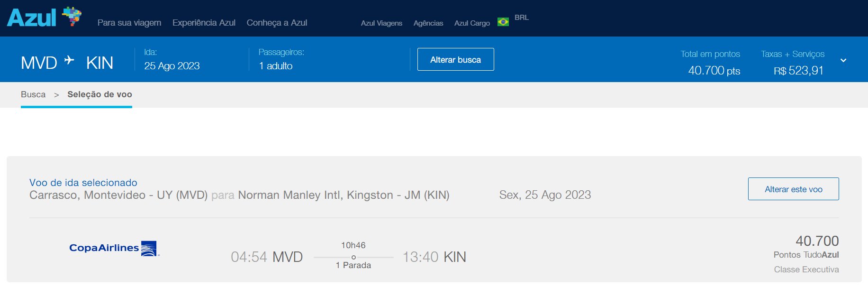Click the Passageiros 1 adulto field
This screenshot has height=288, width=868.
(x=275, y=66)
